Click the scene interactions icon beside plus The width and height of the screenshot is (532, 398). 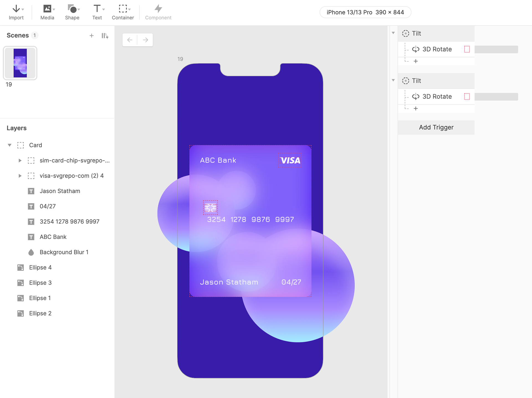(105, 36)
